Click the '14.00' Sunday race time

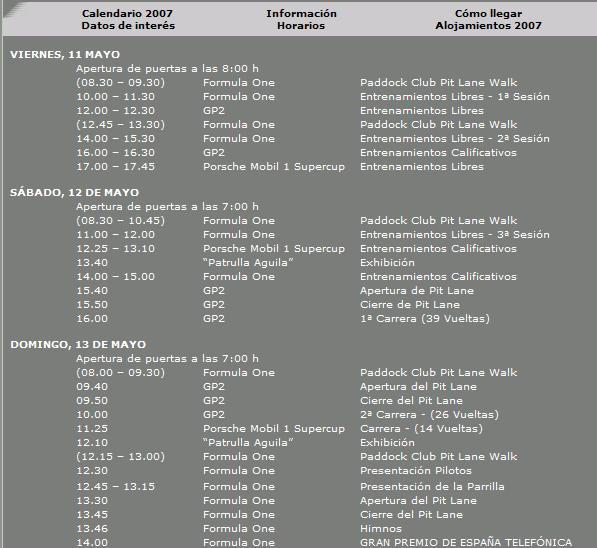pyautogui.click(x=92, y=542)
